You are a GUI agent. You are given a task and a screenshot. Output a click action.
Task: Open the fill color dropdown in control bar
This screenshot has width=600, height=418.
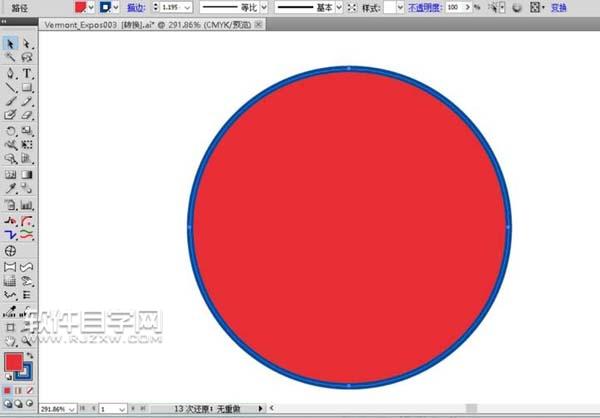pyautogui.click(x=91, y=7)
